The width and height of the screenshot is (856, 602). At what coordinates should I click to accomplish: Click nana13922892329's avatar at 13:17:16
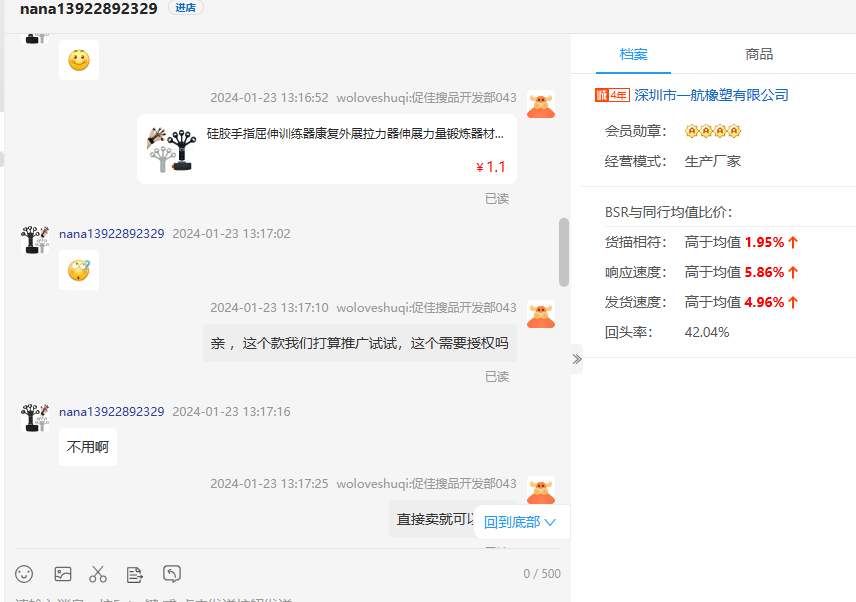click(37, 417)
